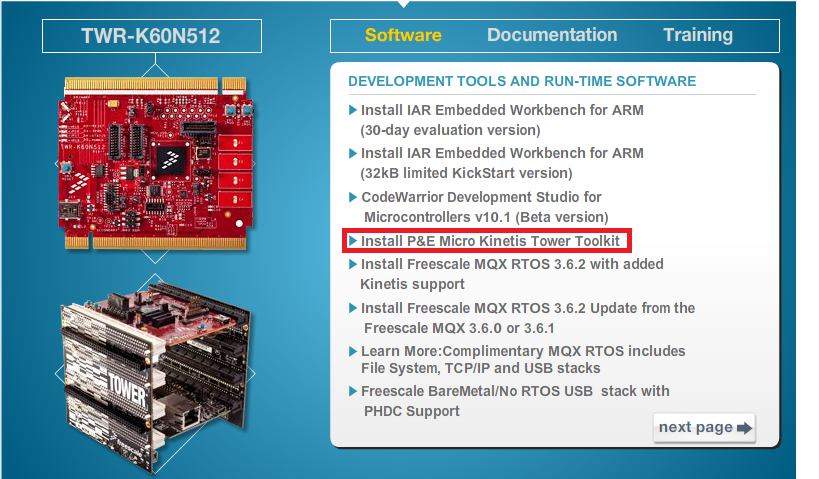The width and height of the screenshot is (819, 479).
Task: Click the triangle bullet beside MQX RTOS with added Kinetis support
Action: point(353,264)
